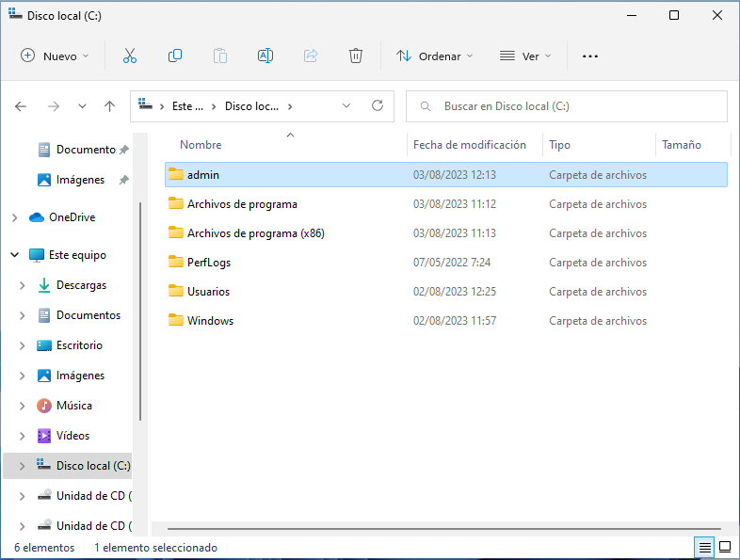Open the Nuevo dropdown menu
Viewport: 740px width, 560px height.
pos(55,56)
